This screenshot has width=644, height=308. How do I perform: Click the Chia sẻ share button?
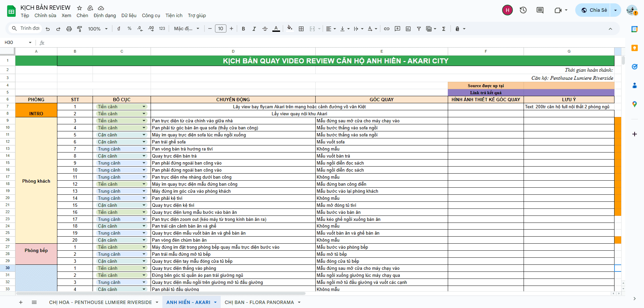594,10
